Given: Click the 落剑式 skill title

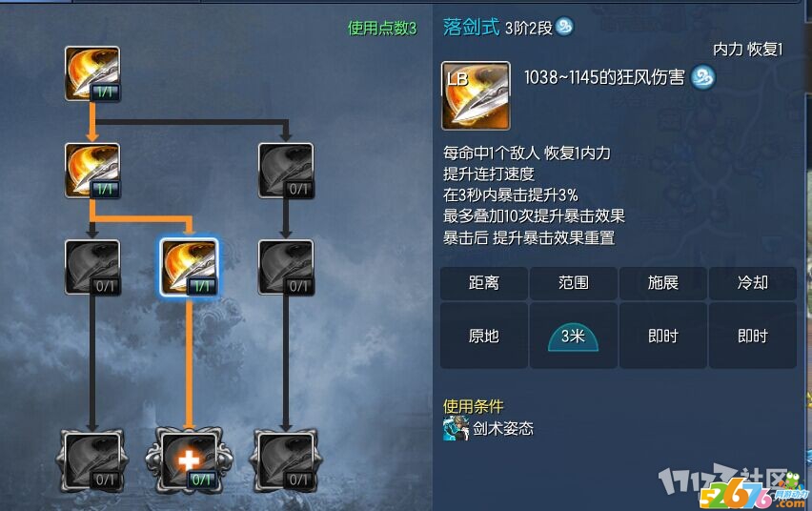Looking at the screenshot, I should (471, 27).
